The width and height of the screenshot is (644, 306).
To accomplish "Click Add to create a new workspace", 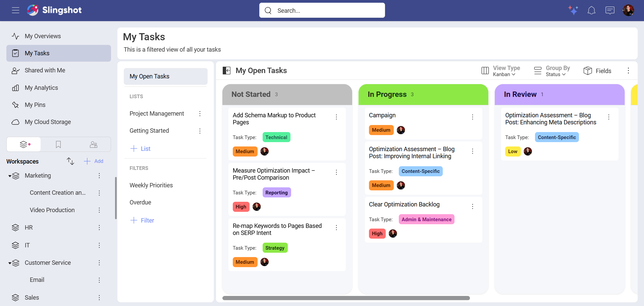I will tap(93, 161).
